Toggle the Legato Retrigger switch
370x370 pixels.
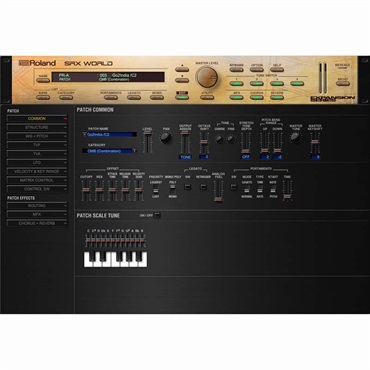[203, 187]
